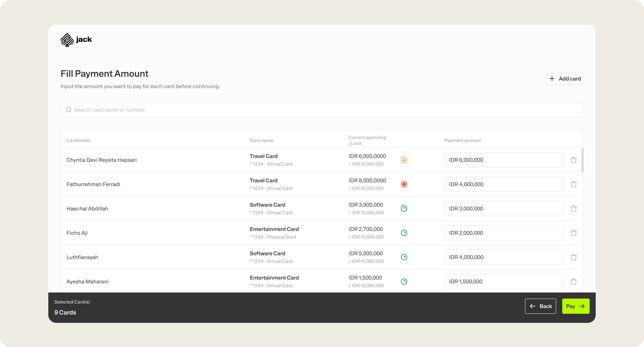Click the orange spending indicator for Chyntia
This screenshot has height=347, width=644.
pyautogui.click(x=404, y=160)
